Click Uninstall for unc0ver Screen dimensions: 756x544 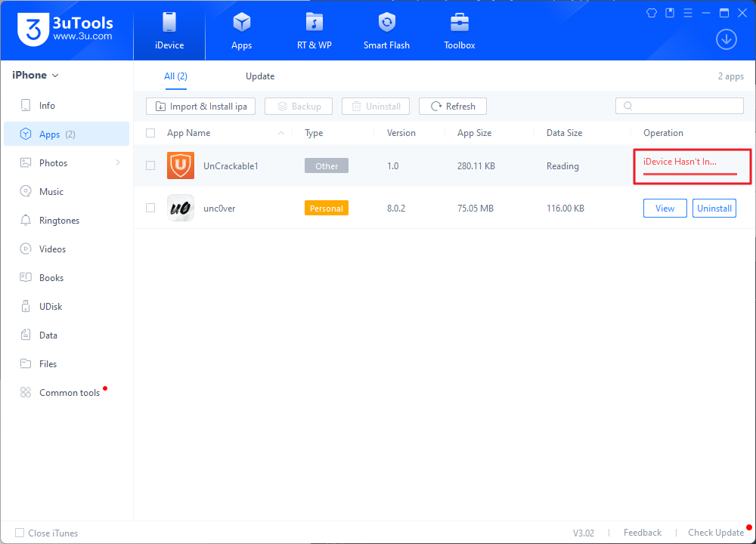[x=714, y=209]
